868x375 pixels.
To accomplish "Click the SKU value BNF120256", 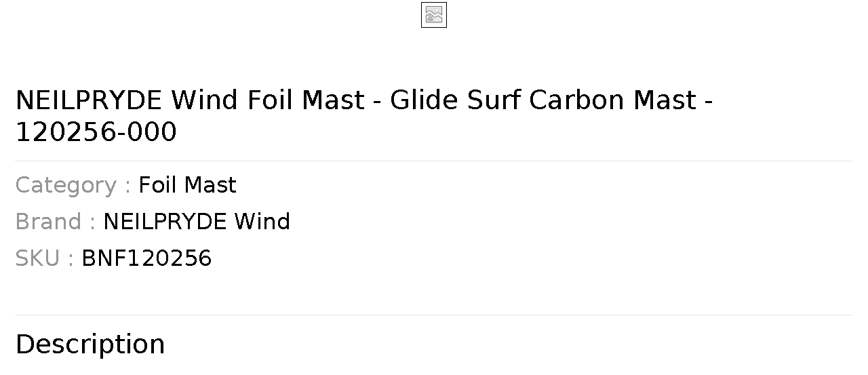I will pos(146,258).
